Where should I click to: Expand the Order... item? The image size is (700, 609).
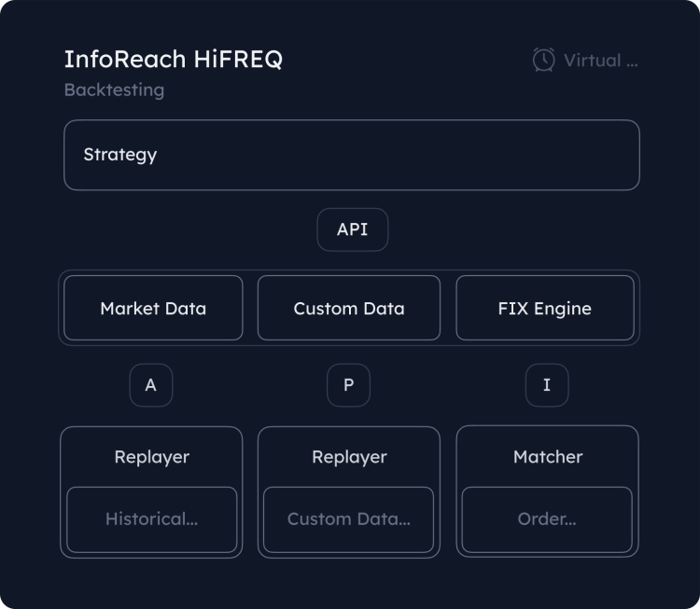pyautogui.click(x=547, y=519)
